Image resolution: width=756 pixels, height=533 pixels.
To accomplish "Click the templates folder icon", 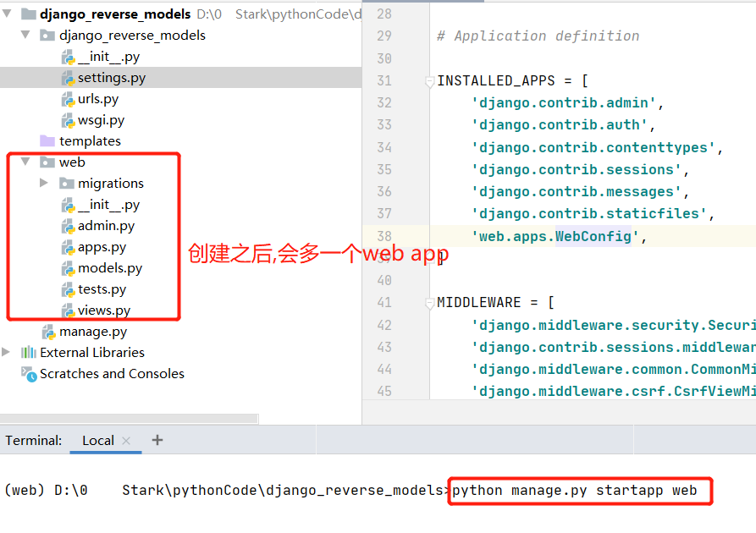I will click(47, 140).
